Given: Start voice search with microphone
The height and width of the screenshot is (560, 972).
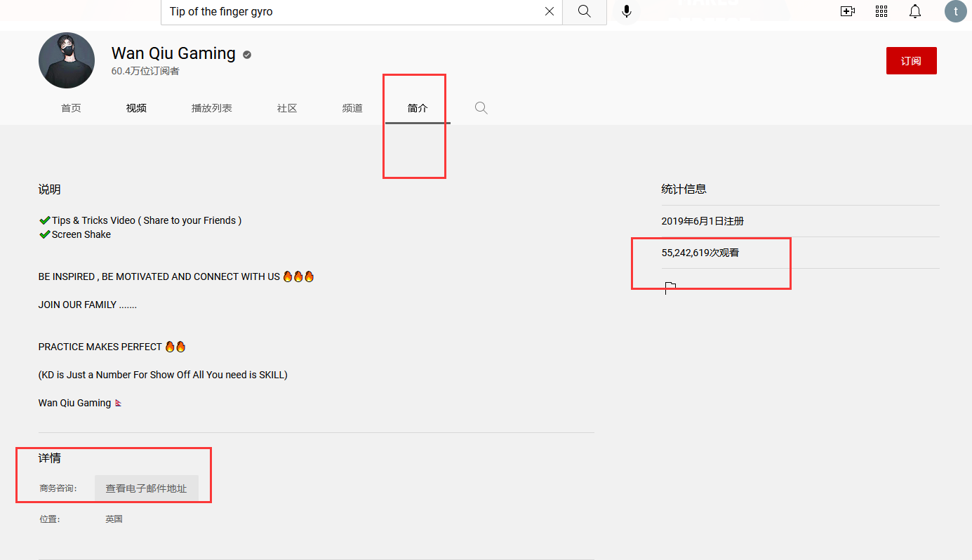Looking at the screenshot, I should (x=627, y=11).
